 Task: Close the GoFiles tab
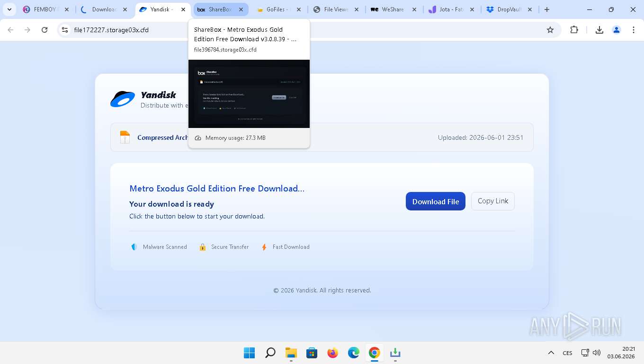[299, 9]
